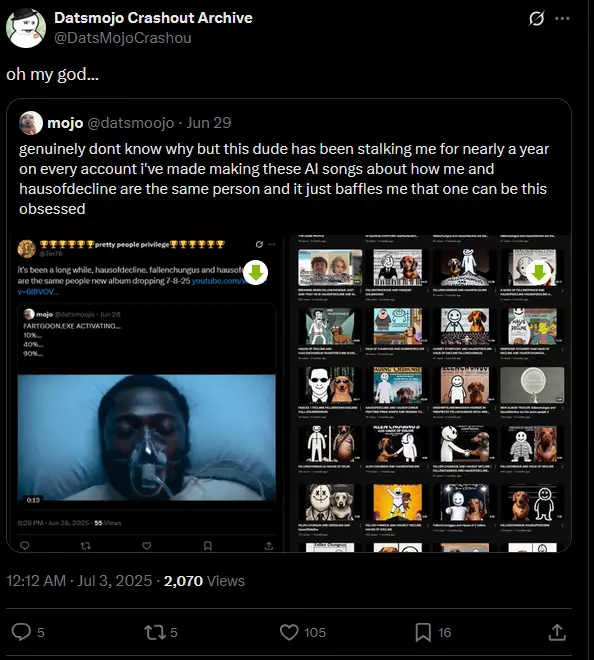Click the Jun 29 quoted tweet date
This screenshot has height=660, width=594.
[x=209, y=123]
